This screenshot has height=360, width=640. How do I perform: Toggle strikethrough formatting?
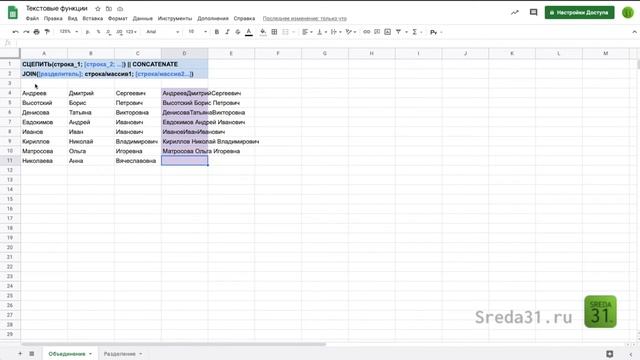238,32
